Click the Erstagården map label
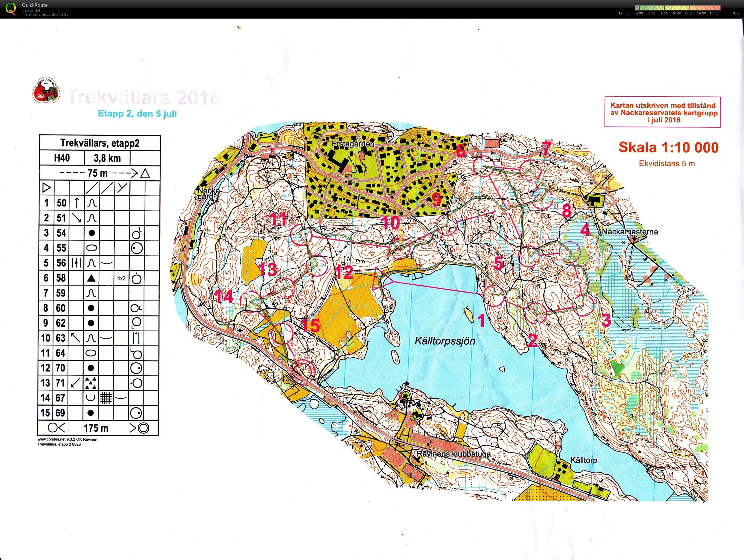 (x=353, y=144)
